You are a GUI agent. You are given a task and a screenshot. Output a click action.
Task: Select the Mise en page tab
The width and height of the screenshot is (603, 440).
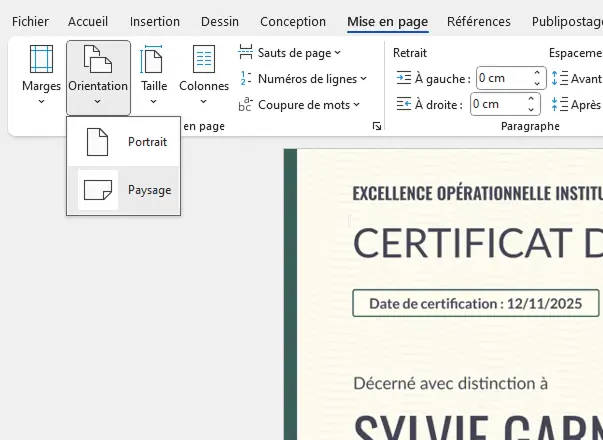387,22
